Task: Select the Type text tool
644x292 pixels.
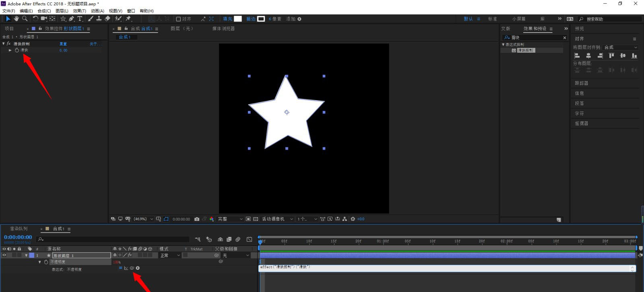Action: pyautogui.click(x=80, y=19)
